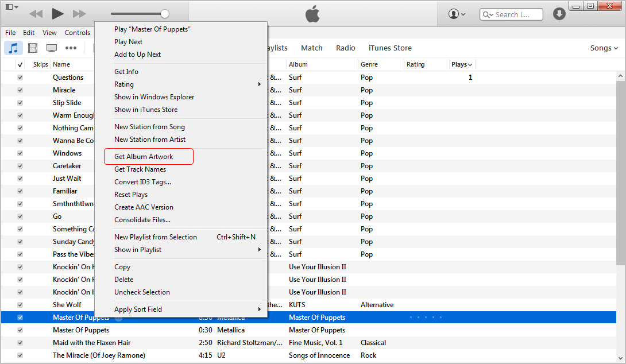The image size is (626, 364).
Task: Open the mini-player window menu icon
Action: 11,7
